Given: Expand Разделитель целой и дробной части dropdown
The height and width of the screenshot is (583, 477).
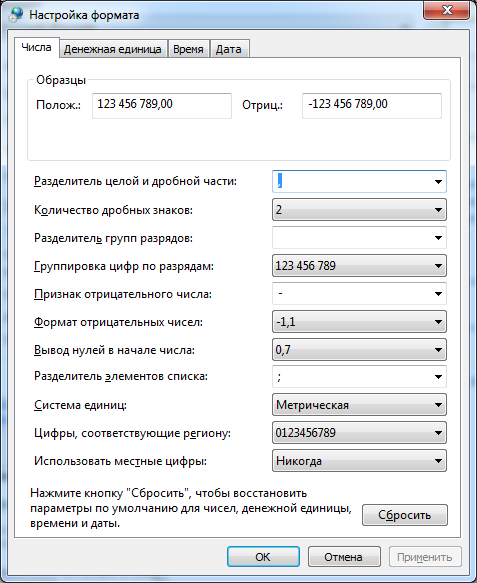Looking at the screenshot, I should tap(360, 181).
